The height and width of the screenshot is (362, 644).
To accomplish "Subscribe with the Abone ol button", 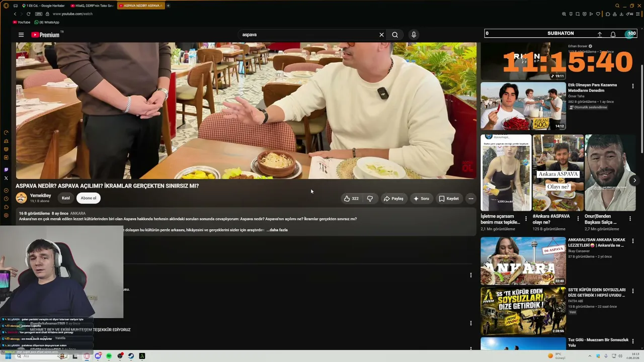I will tap(89, 198).
